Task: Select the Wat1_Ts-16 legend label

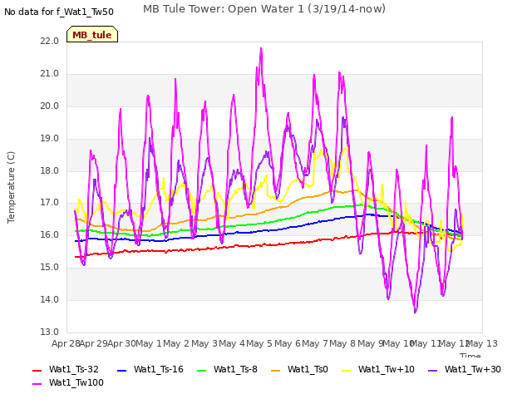Action: 159,369
